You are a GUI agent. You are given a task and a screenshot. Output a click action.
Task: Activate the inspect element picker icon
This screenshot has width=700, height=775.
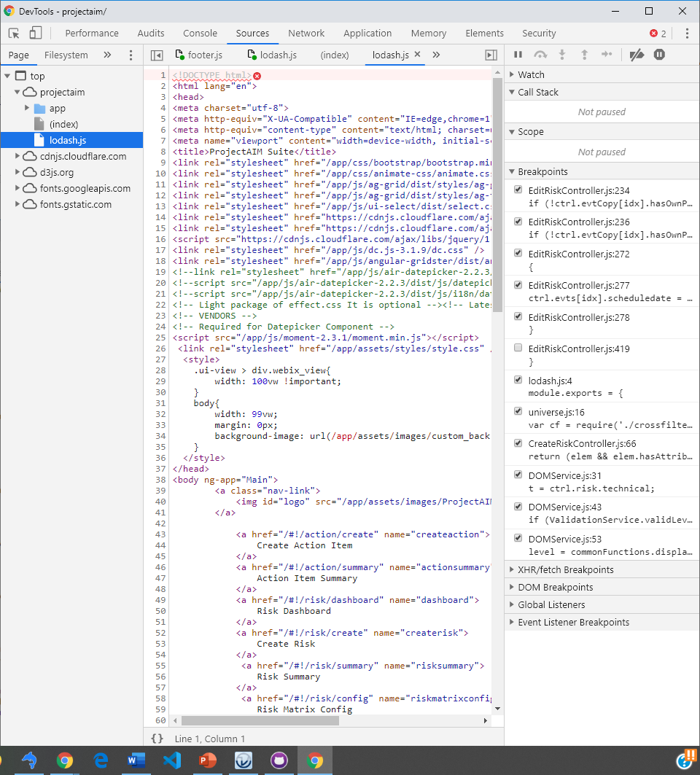[x=14, y=33]
